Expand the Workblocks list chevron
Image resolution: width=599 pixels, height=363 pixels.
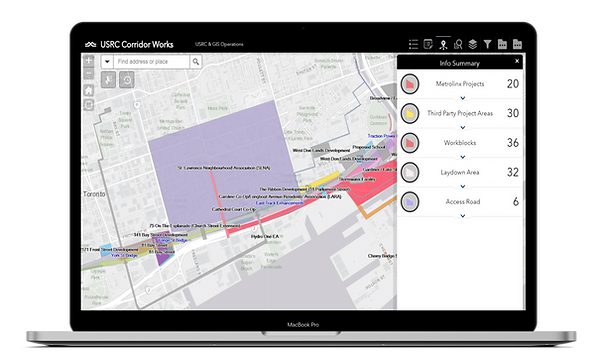pos(463,157)
